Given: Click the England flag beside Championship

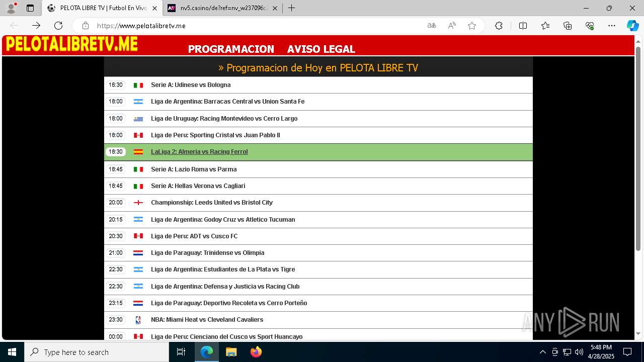Looking at the screenshot, I should click(138, 203).
